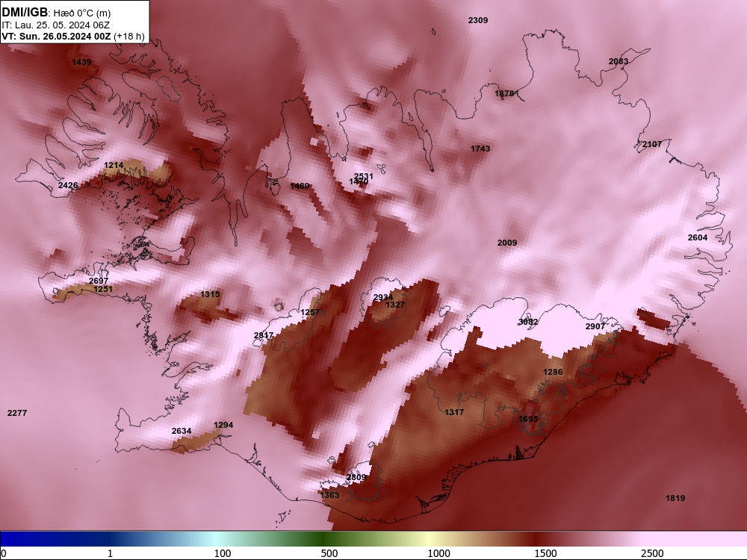Click the 2009 height value on the map
The width and height of the screenshot is (747, 560).
[x=507, y=243]
